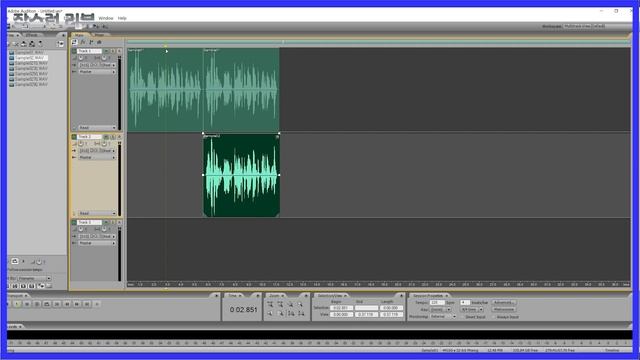This screenshot has width=640, height=360.
Task: Open the Key dropdown in Session Properties
Action: (440, 309)
